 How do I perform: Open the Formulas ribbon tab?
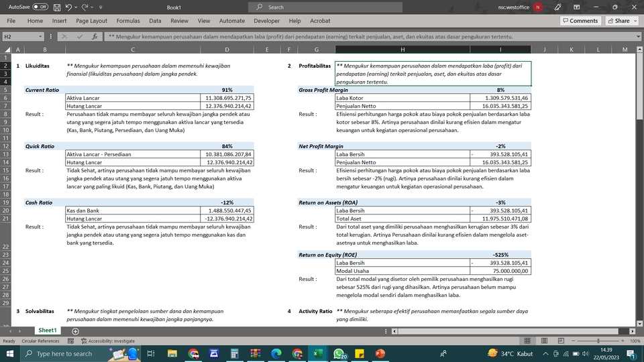coord(128,21)
